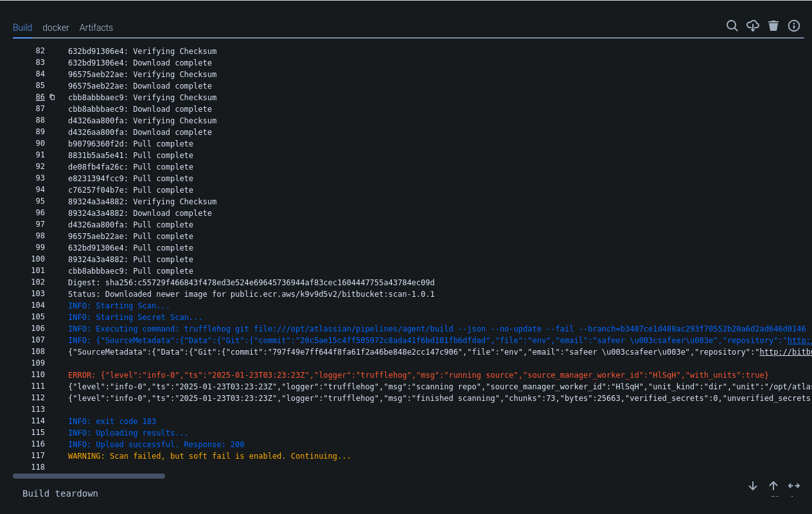This screenshot has height=514, width=812.
Task: Click the 'scanning repo' log line
Action: (440, 387)
